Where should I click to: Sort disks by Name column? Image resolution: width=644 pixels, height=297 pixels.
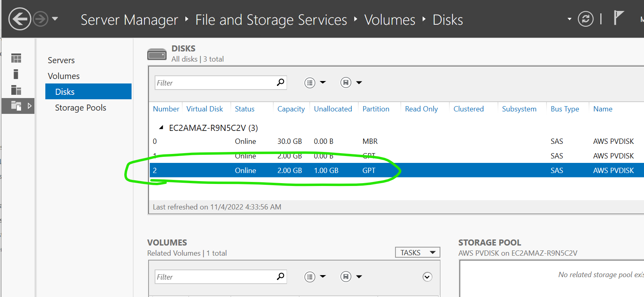pyautogui.click(x=603, y=109)
